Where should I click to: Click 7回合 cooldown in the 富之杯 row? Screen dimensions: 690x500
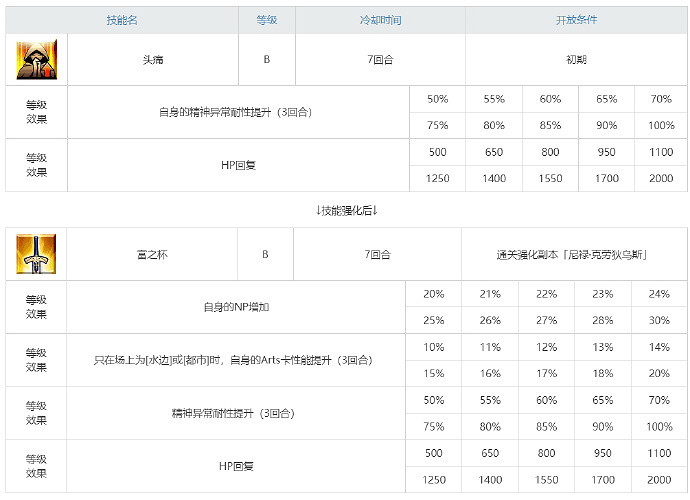377,254
